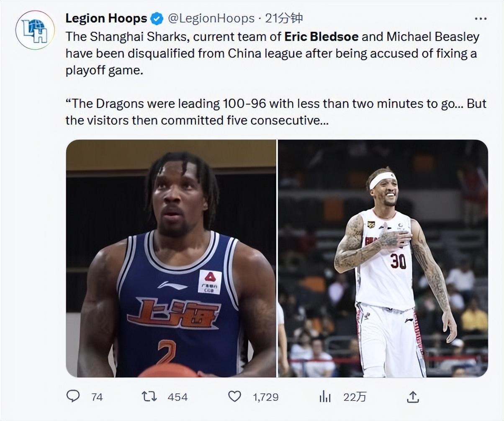Like the tweet with the heart icon
The image size is (504, 421).
[235, 396]
